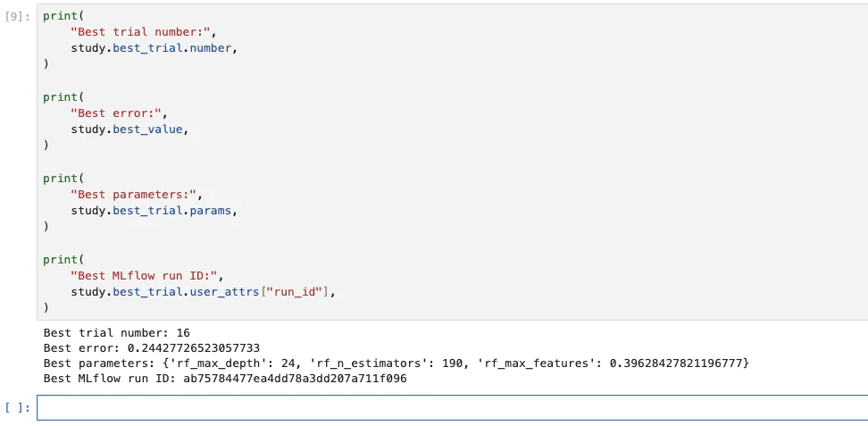
Task: Click the output line "Best trial number: 16"
Action: [117, 333]
